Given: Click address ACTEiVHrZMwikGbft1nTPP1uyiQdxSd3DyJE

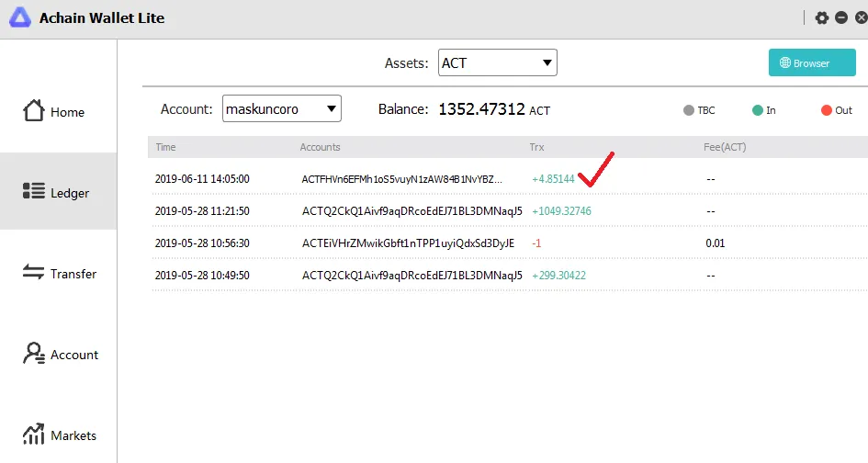Looking at the screenshot, I should click(408, 243).
